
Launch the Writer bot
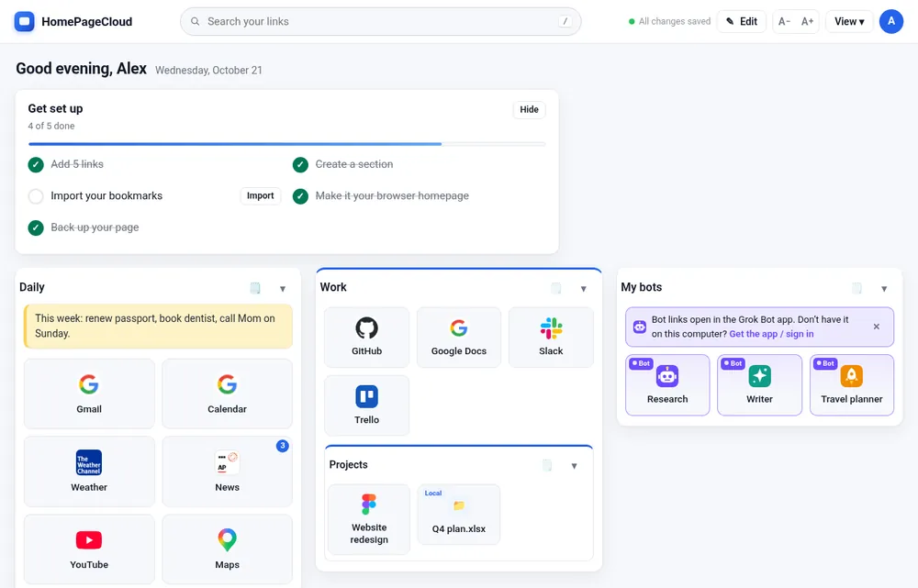point(759,385)
